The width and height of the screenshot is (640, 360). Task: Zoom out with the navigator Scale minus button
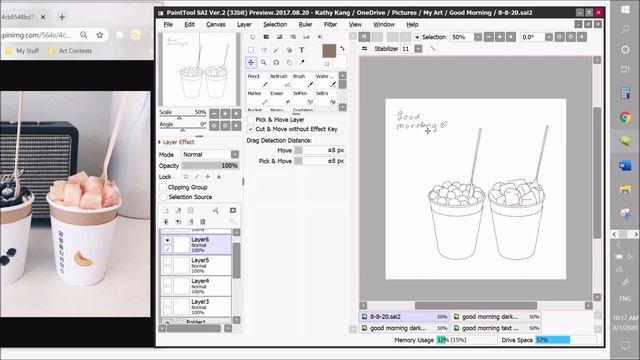214,113
